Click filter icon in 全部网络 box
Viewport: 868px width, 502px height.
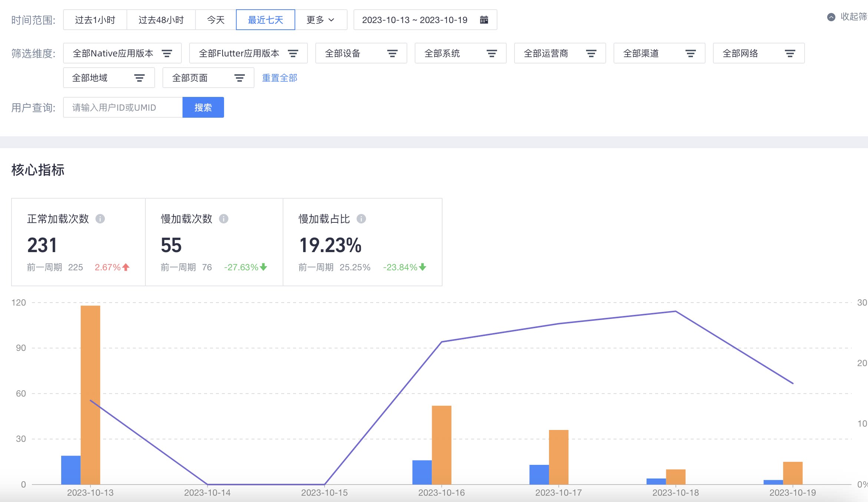(x=790, y=53)
